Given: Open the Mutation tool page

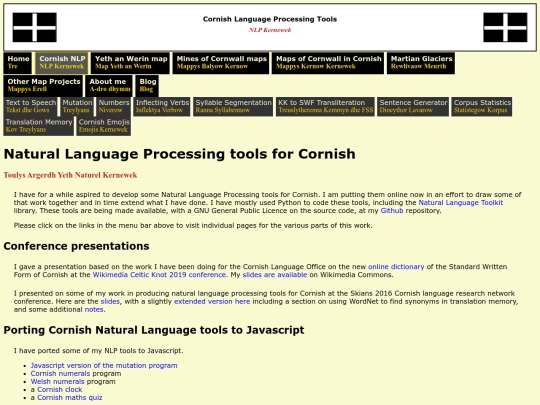Looking at the screenshot, I should coord(77,106).
